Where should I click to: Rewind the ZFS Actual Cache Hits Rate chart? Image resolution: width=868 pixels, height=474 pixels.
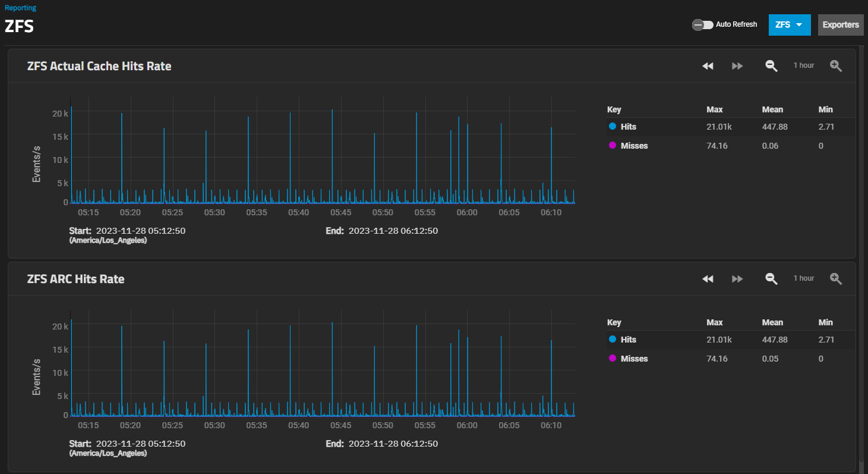[708, 66]
